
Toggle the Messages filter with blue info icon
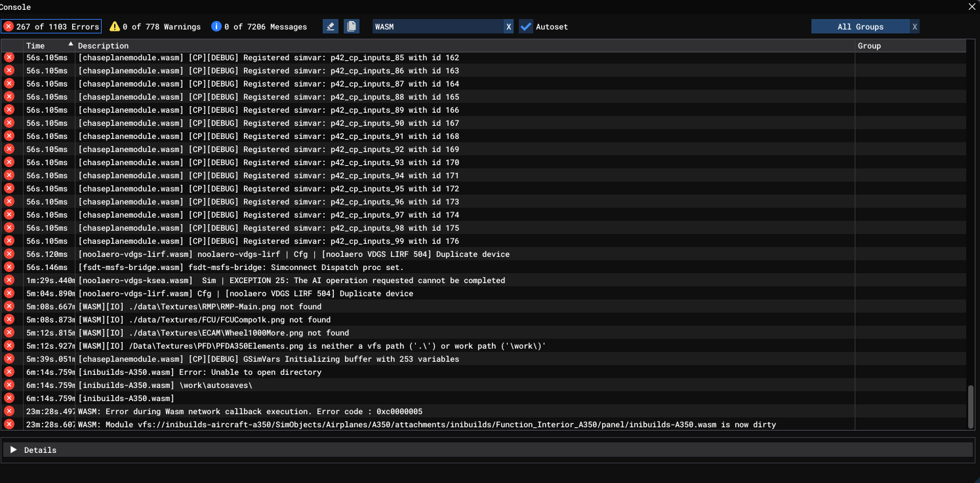tap(259, 27)
